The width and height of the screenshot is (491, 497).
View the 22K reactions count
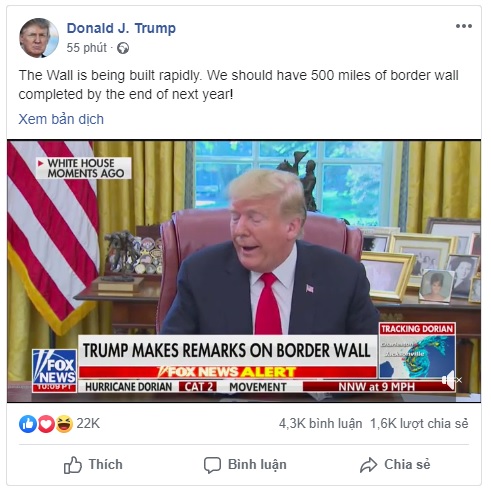click(88, 424)
